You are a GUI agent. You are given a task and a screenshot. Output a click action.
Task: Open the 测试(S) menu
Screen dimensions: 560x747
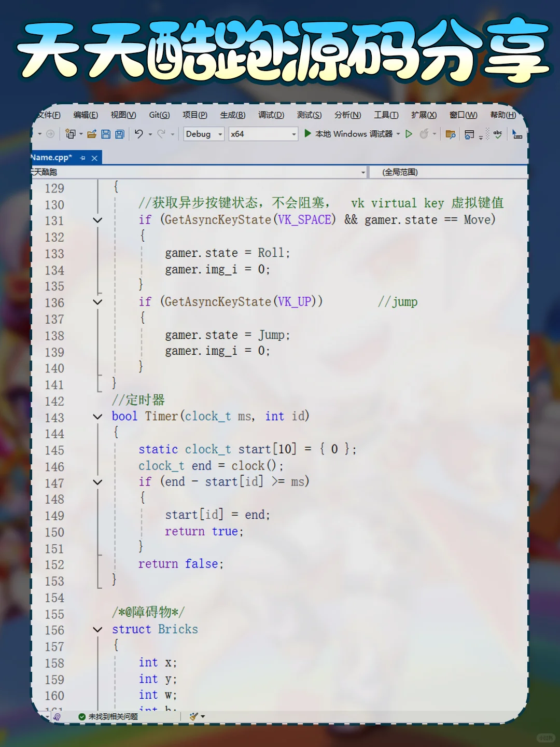[310, 115]
